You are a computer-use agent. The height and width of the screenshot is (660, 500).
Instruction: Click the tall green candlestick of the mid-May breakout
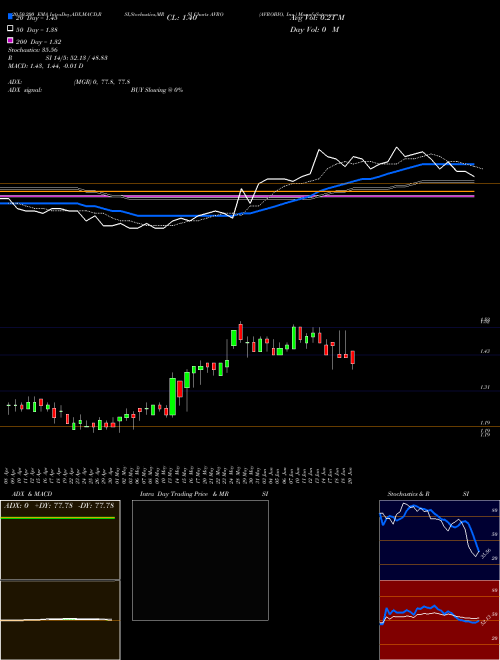pyautogui.click(x=172, y=397)
